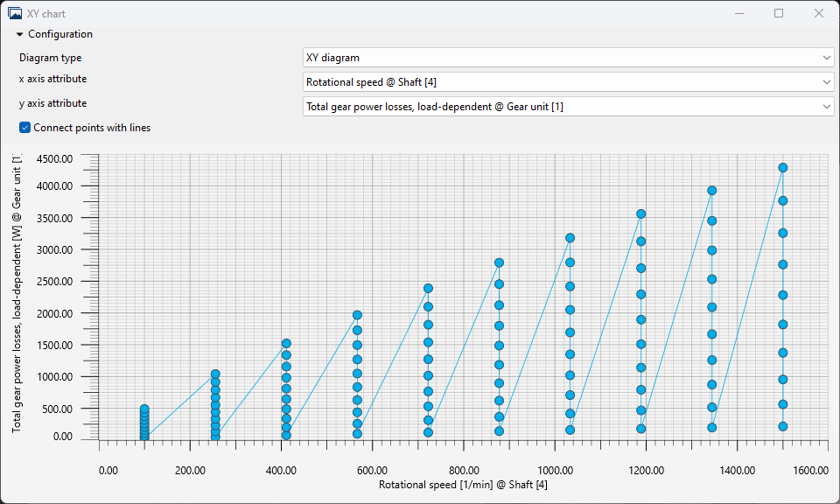Image resolution: width=840 pixels, height=504 pixels.
Task: Click the topmost data point near 1350 rpm
Action: [x=712, y=190]
